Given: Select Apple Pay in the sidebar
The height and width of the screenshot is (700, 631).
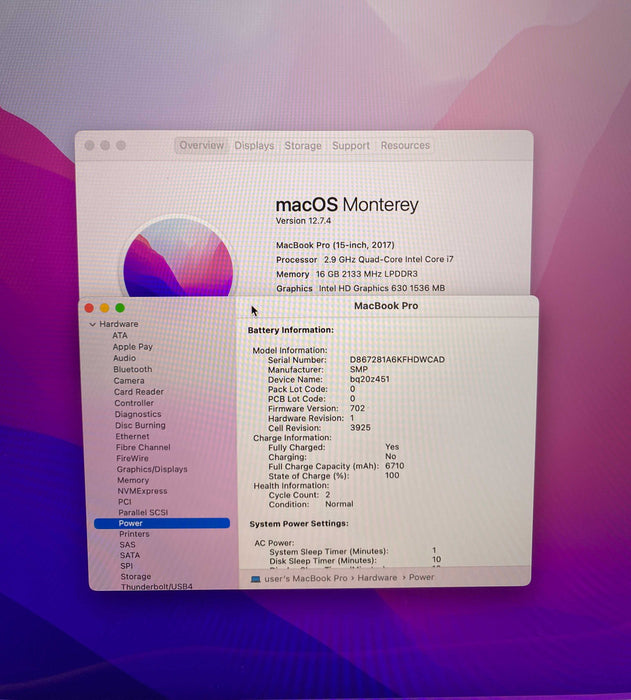Looking at the screenshot, I should tap(132, 347).
